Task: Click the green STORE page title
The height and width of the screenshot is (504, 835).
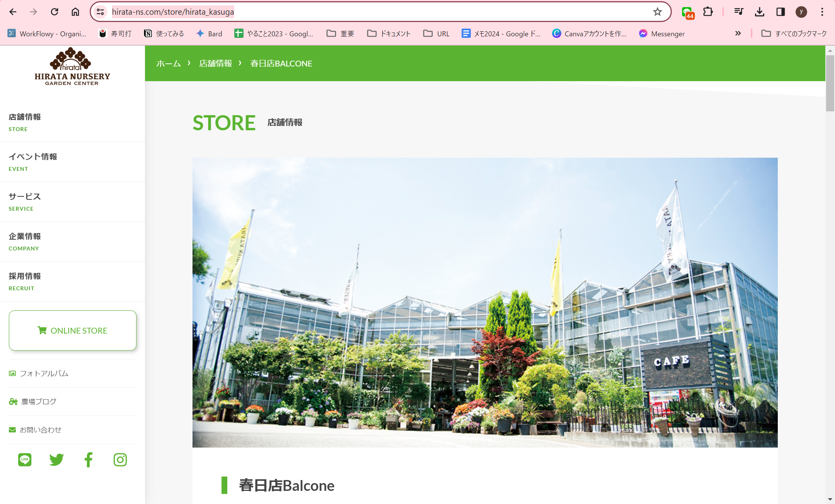Action: 224,123
